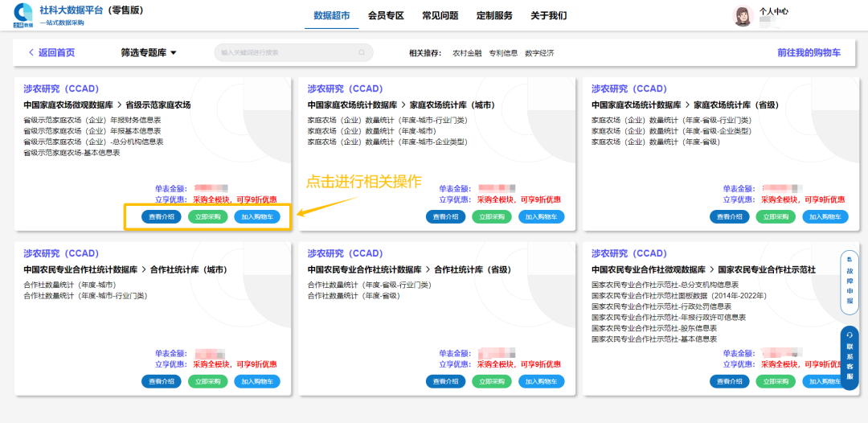
Task: View intro for 家庭农场统计库（省级）
Action: coord(730,217)
